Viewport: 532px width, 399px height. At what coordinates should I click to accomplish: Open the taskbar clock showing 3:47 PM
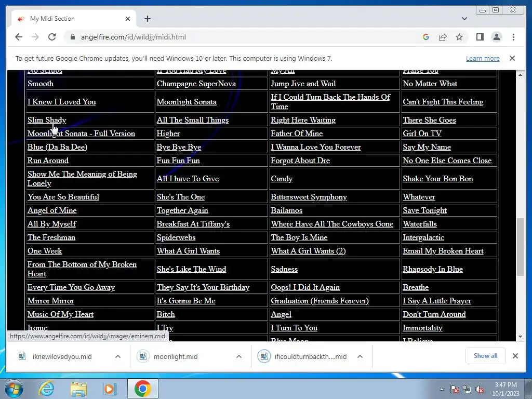tap(506, 389)
